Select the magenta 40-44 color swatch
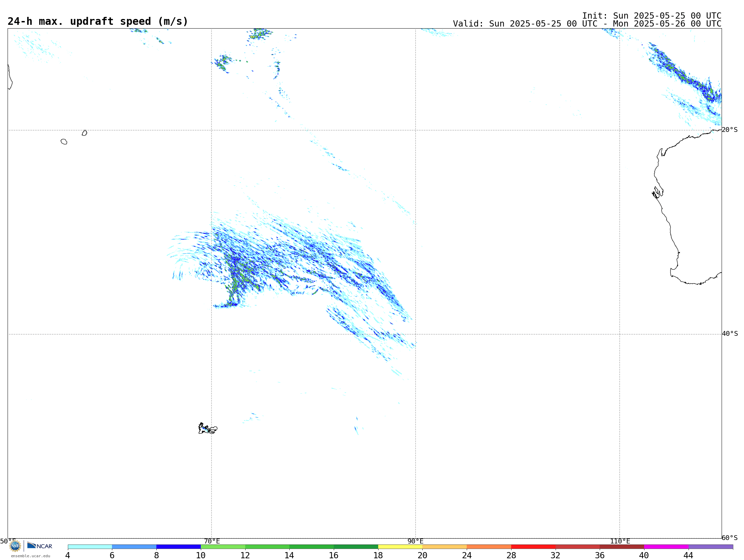This screenshot has width=744, height=560. point(666,547)
